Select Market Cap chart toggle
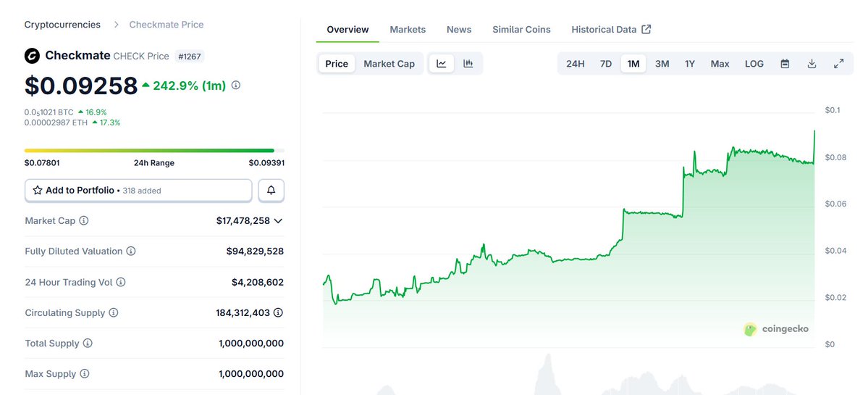 [x=389, y=64]
